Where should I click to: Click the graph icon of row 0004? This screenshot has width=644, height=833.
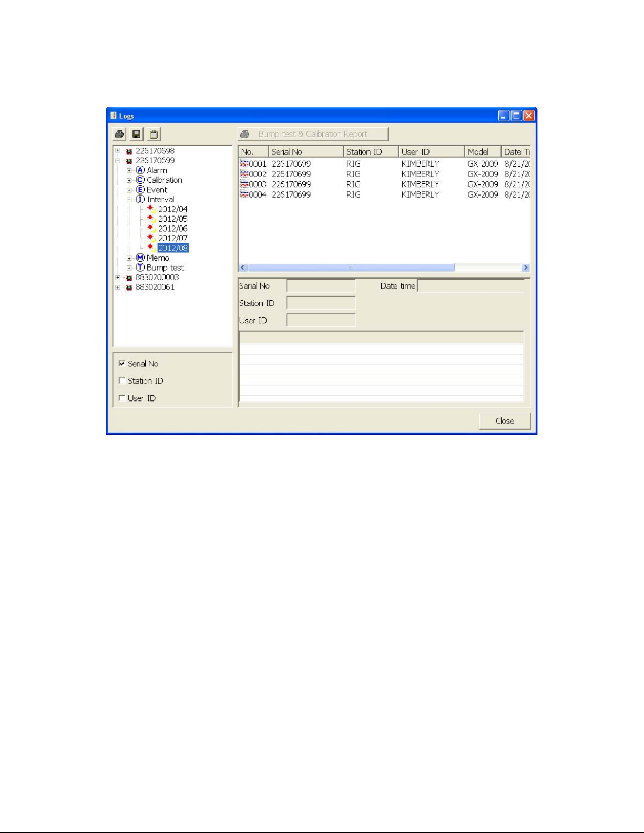pos(244,194)
